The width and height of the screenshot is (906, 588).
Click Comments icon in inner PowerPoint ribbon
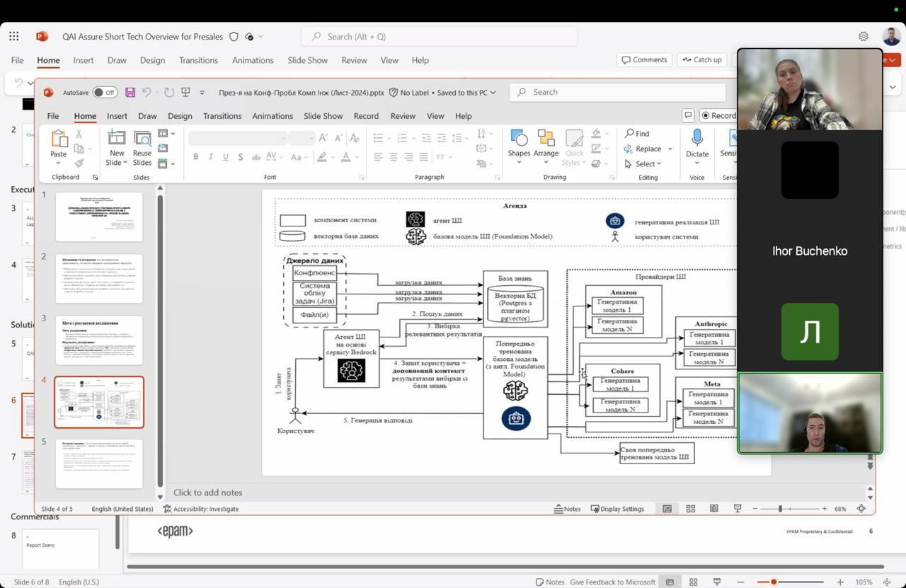(688, 115)
